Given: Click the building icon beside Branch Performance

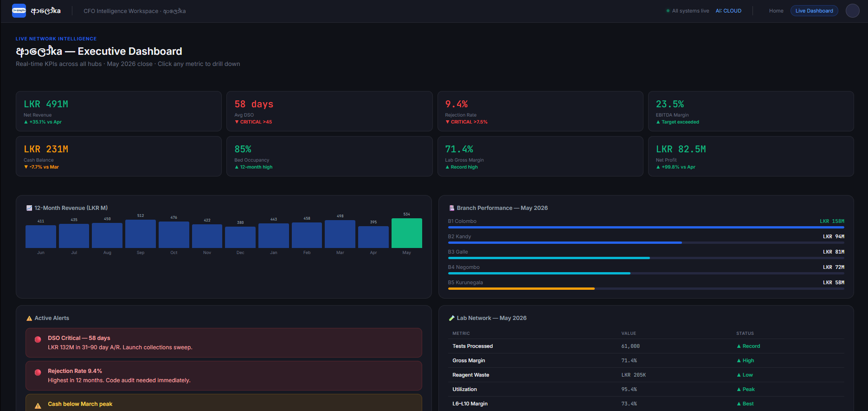Looking at the screenshot, I should [x=451, y=208].
